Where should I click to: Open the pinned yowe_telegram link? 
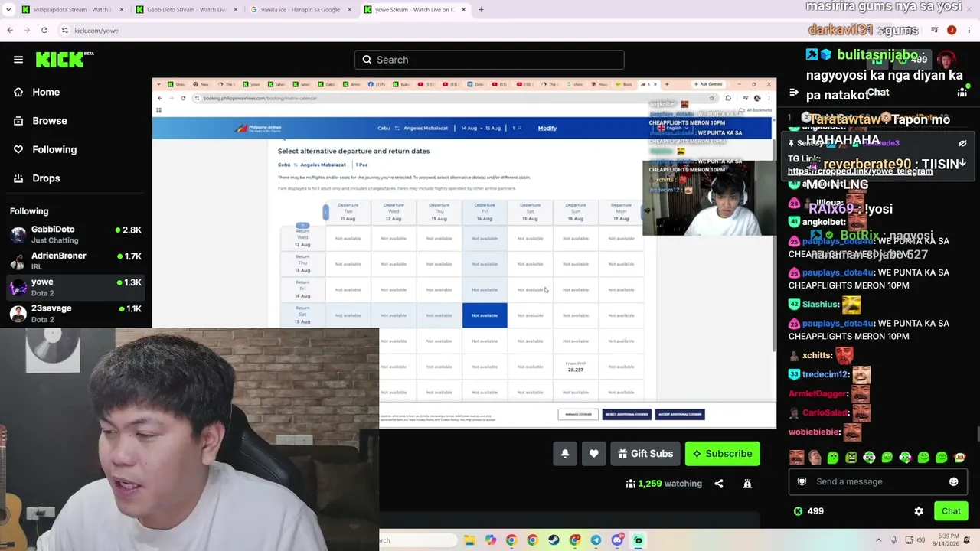[x=860, y=171]
